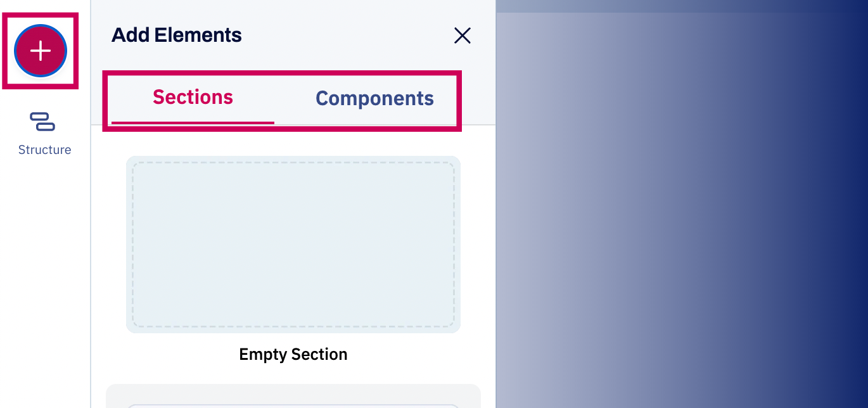Click the red plus Add Elements button

(41, 51)
